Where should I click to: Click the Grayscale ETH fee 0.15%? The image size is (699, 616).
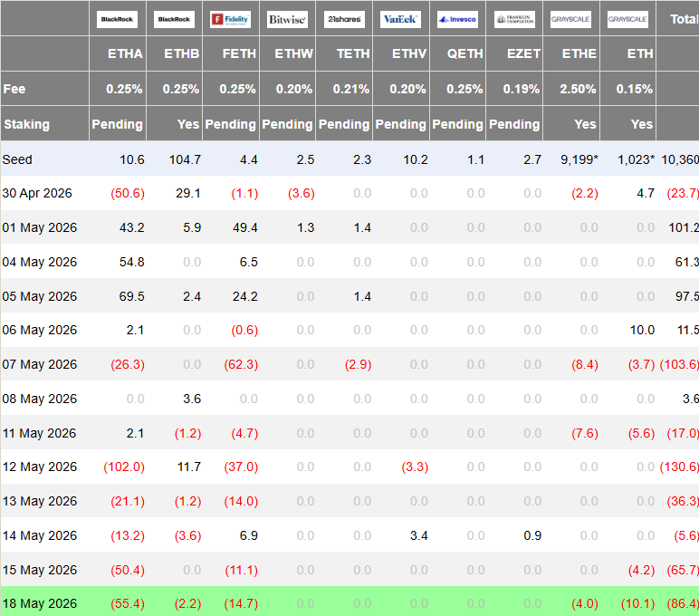(x=635, y=89)
